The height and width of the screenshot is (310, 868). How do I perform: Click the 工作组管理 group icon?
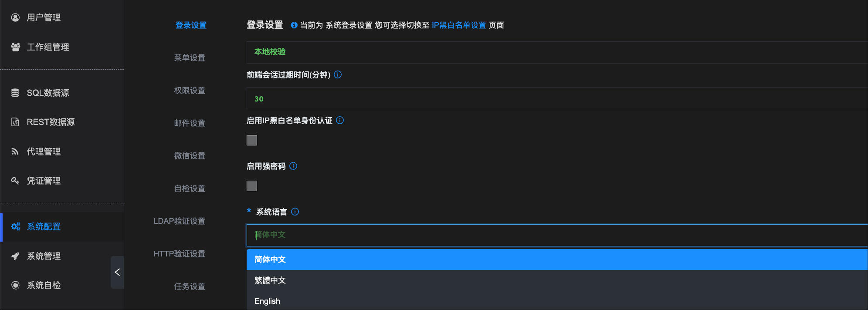coord(15,47)
